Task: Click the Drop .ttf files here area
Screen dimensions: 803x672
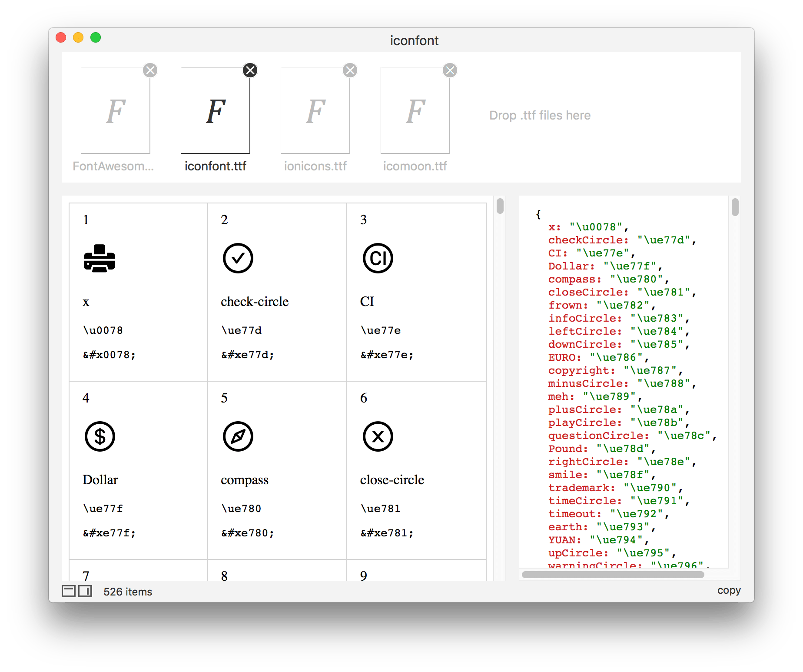Action: [x=540, y=115]
